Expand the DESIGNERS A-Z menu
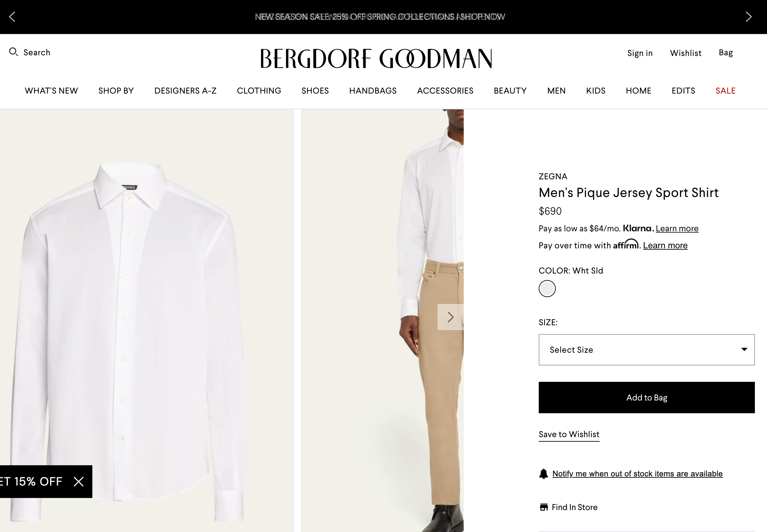This screenshot has height=532, width=767. [185, 91]
